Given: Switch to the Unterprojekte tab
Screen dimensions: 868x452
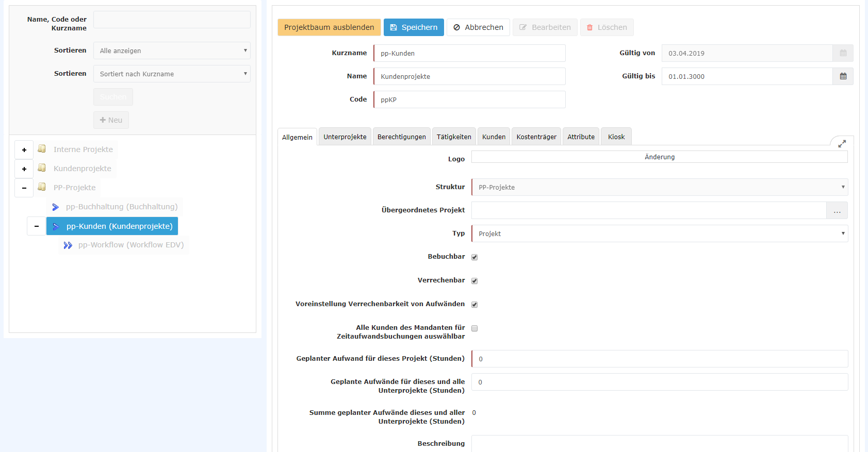Looking at the screenshot, I should tap(345, 137).
